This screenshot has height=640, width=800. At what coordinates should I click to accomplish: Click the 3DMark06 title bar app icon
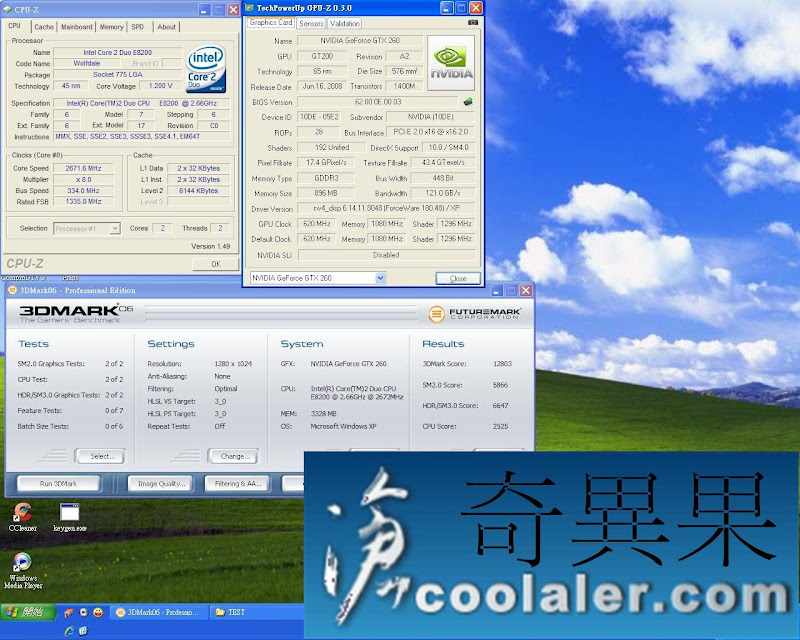pyautogui.click(x=12, y=290)
